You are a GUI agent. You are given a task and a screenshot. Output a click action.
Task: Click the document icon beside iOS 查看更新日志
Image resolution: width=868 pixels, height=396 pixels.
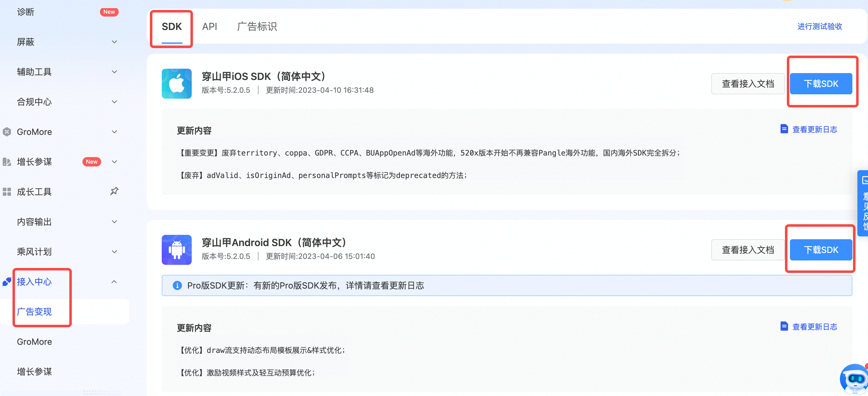coord(784,129)
